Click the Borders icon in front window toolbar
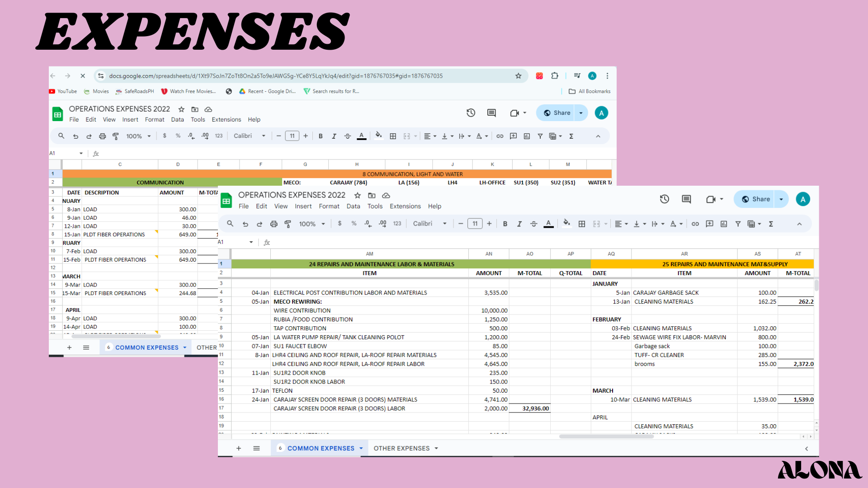Image resolution: width=868 pixels, height=488 pixels. [582, 224]
